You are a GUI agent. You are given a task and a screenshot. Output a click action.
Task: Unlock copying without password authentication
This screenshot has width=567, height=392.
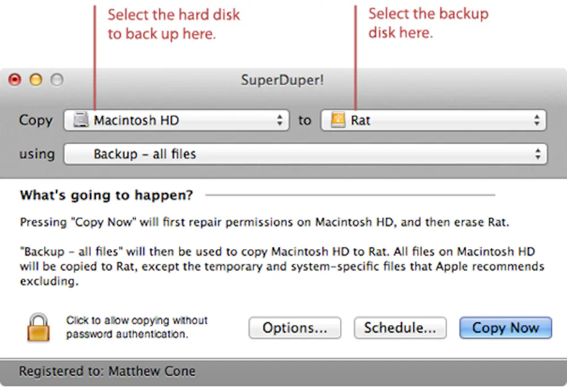click(x=38, y=327)
